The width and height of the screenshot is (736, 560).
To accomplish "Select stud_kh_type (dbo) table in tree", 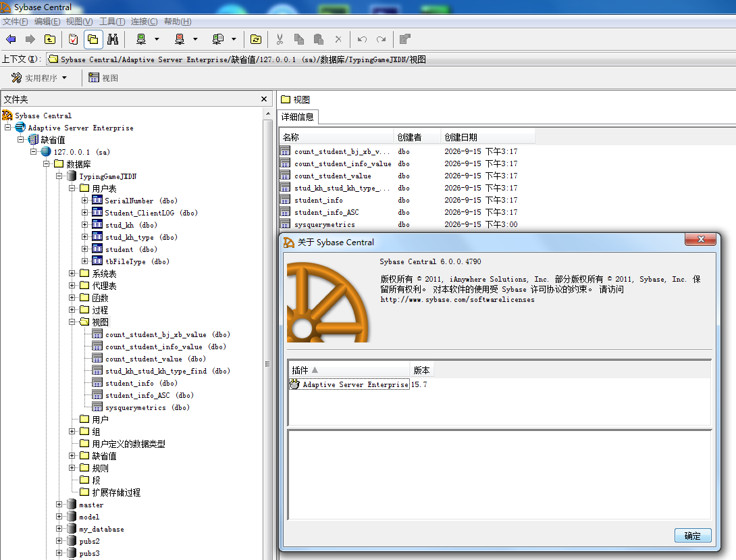I will pyautogui.click(x=141, y=237).
